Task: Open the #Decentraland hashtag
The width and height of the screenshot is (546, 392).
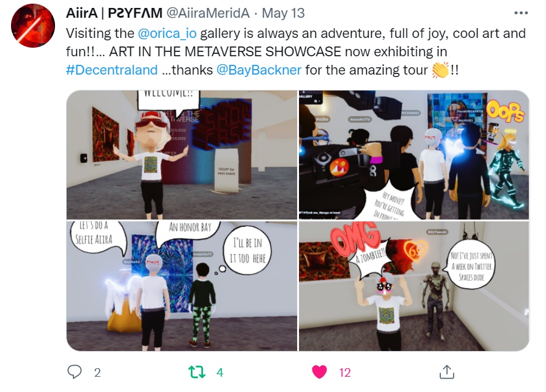Action: click(x=112, y=70)
